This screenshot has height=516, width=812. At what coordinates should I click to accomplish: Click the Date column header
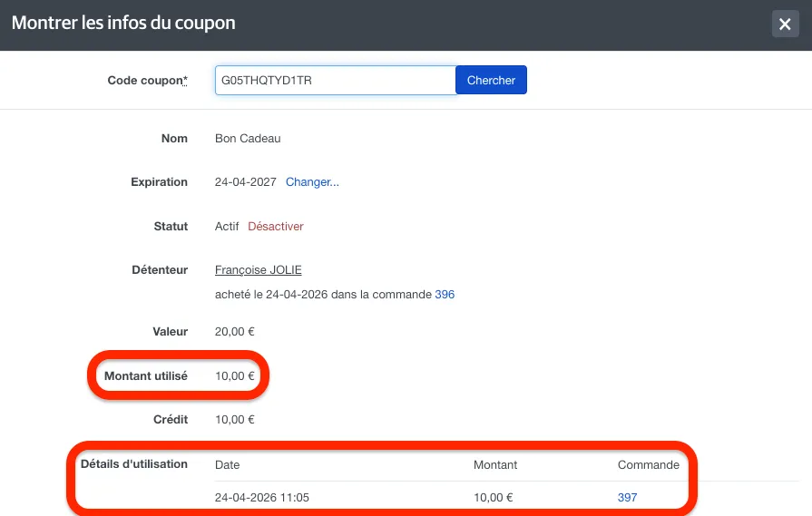click(228, 464)
